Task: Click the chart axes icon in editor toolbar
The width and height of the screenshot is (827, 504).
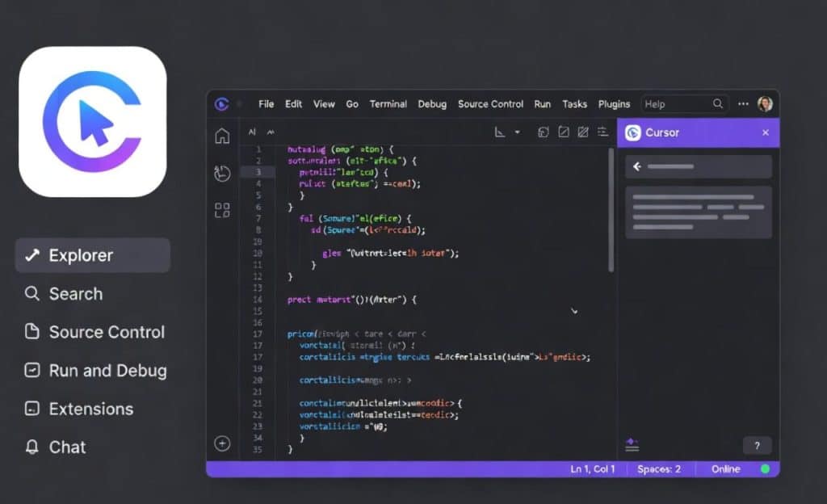Action: (499, 132)
